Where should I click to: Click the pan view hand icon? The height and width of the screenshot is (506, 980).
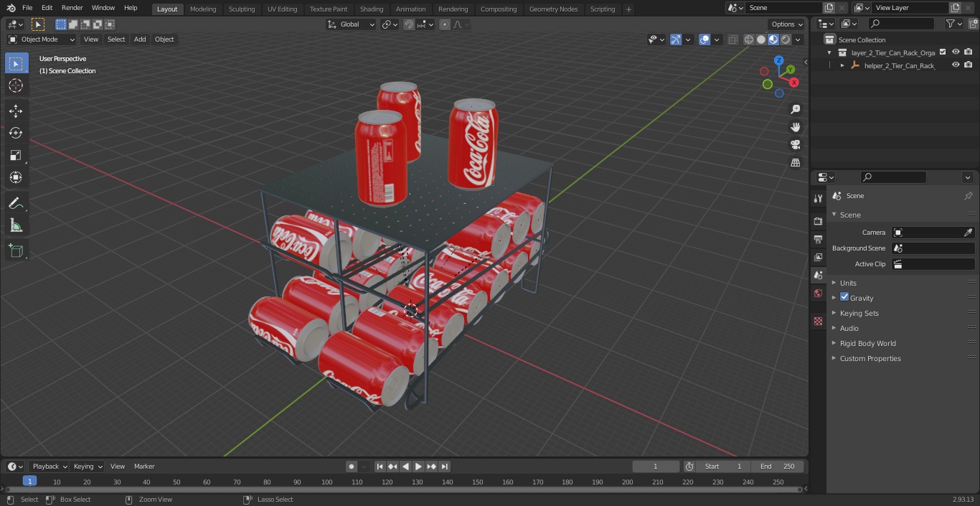(795, 127)
